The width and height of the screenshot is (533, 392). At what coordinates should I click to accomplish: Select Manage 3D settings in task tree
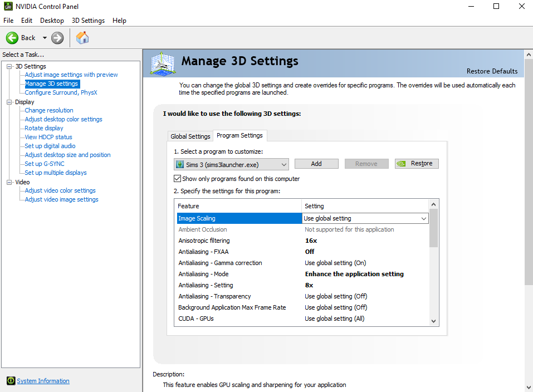tap(52, 84)
